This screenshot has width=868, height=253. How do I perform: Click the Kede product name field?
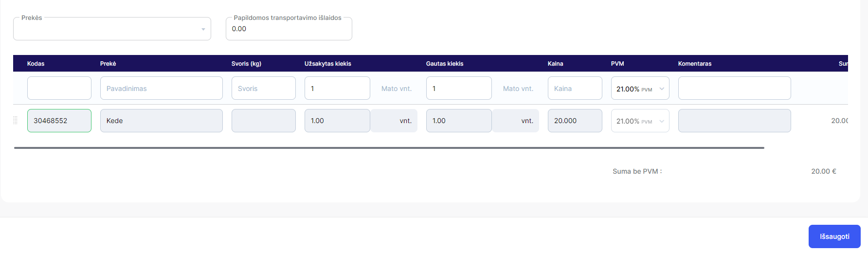[x=162, y=121]
